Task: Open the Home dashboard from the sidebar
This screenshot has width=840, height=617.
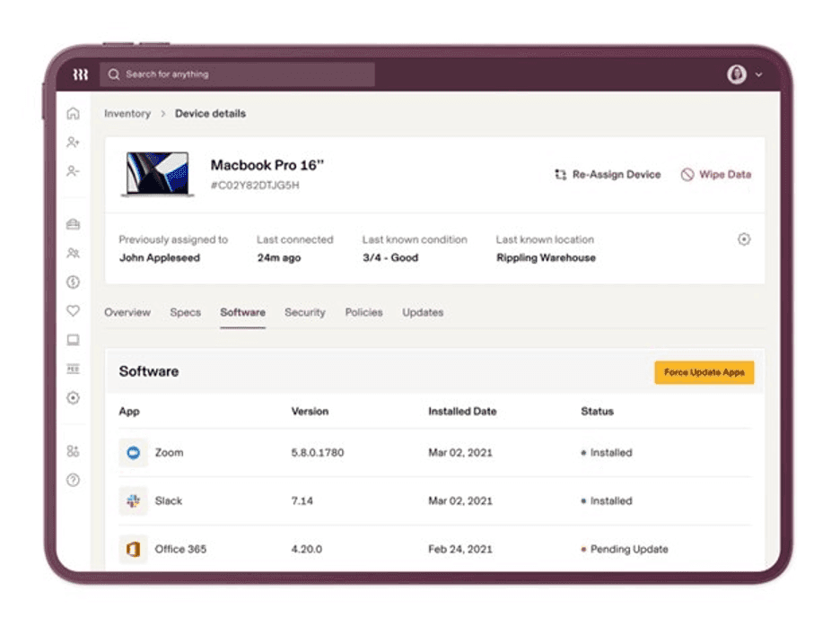Action: tap(74, 115)
